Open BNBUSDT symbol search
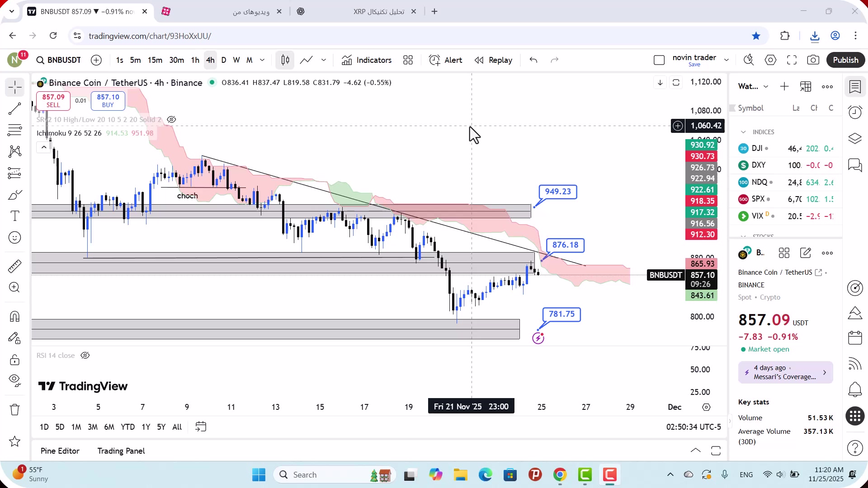The height and width of the screenshot is (488, 868). coord(59,60)
